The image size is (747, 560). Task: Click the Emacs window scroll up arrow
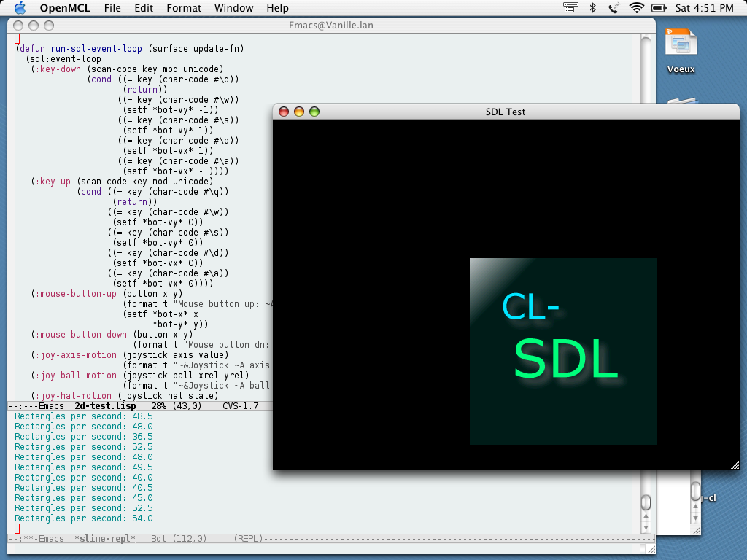click(x=646, y=516)
